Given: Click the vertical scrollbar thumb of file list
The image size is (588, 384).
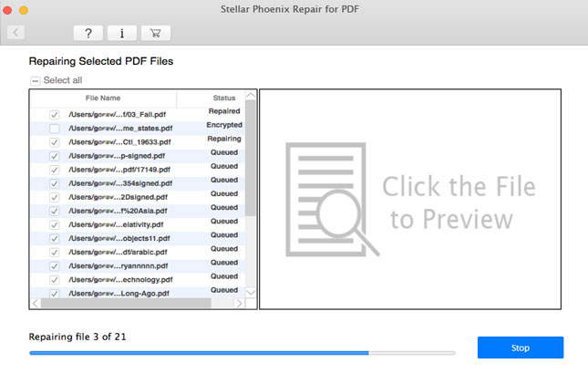Looking at the screenshot, I should pos(251,158).
